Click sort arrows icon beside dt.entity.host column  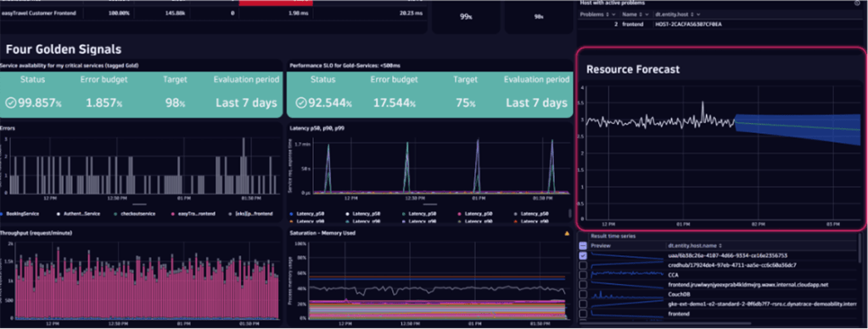(692, 14)
